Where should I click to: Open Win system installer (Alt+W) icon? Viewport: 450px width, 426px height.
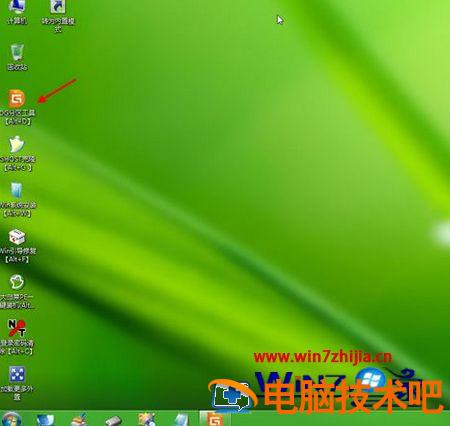point(17,199)
